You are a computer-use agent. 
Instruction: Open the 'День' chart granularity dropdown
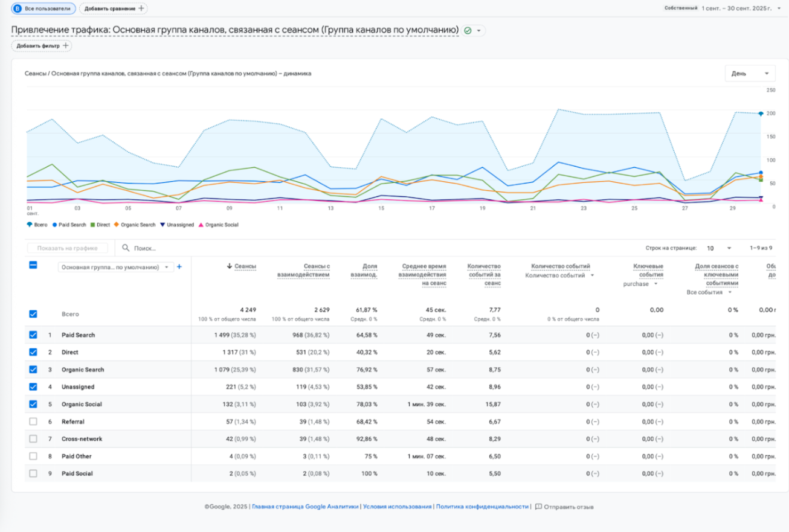coord(750,74)
